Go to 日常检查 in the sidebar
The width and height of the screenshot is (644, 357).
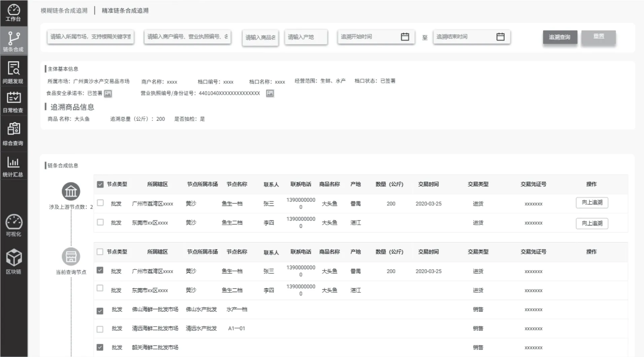13,102
